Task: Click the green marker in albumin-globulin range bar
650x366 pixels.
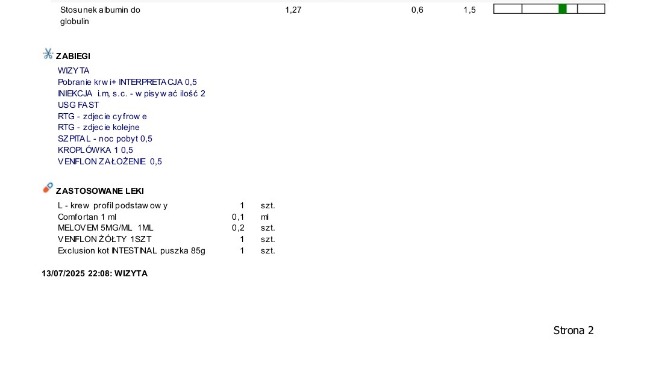Action: click(x=563, y=9)
